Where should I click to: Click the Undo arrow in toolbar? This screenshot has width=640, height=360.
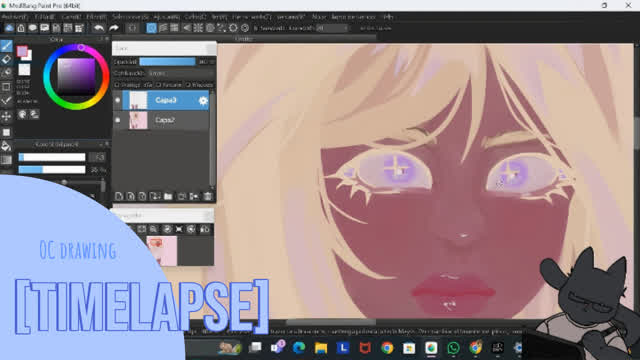98,28
